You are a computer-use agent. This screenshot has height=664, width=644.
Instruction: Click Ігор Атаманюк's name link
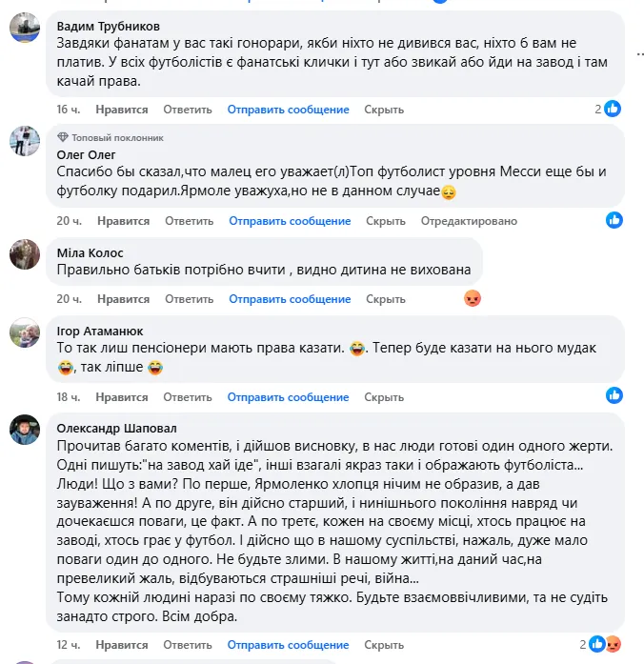(x=100, y=331)
